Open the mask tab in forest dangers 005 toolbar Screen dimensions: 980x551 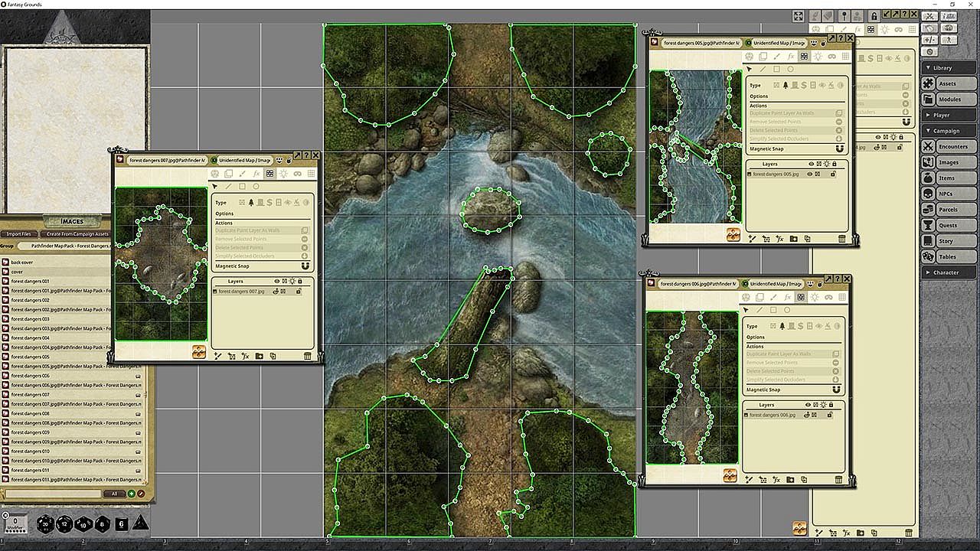point(831,57)
